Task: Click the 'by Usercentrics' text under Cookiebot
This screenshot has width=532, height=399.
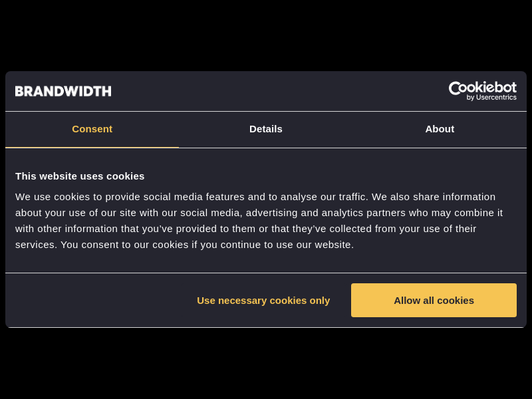Action: pyautogui.click(x=491, y=98)
